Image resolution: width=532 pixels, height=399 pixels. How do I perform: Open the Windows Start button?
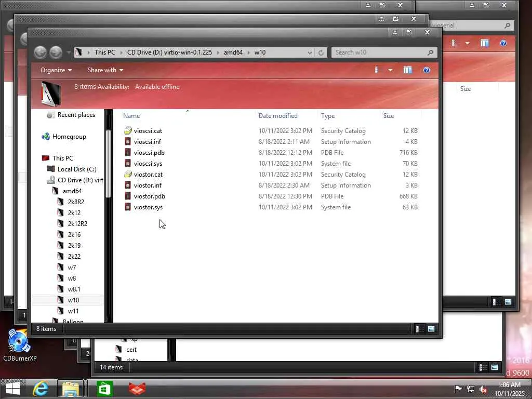[x=13, y=389]
